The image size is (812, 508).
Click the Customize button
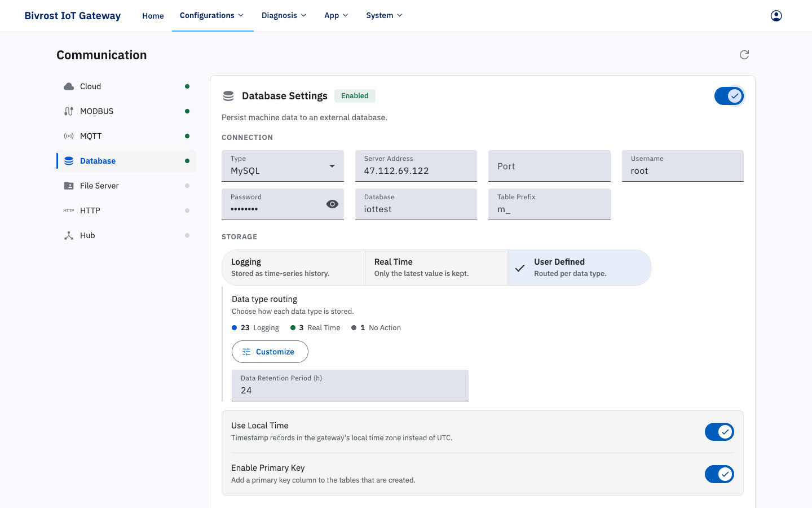click(270, 352)
